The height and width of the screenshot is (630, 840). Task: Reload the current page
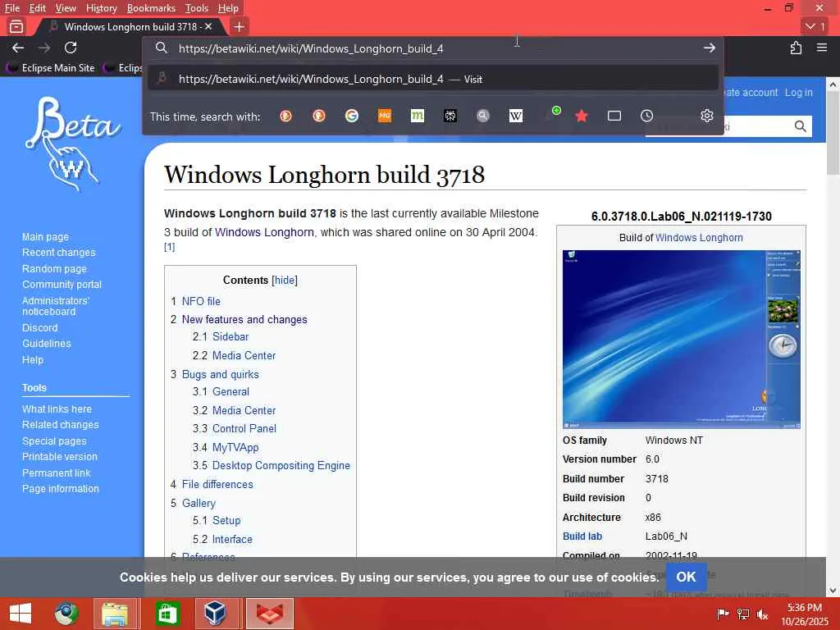pyautogui.click(x=71, y=48)
